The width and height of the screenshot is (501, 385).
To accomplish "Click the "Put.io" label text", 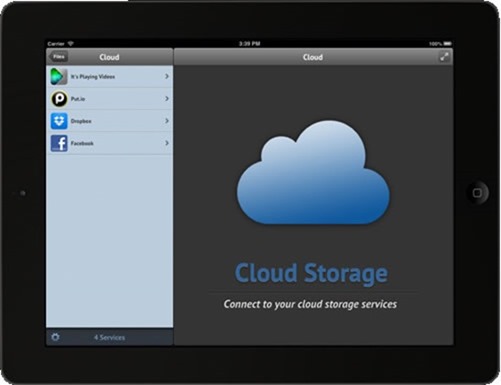I will point(78,99).
